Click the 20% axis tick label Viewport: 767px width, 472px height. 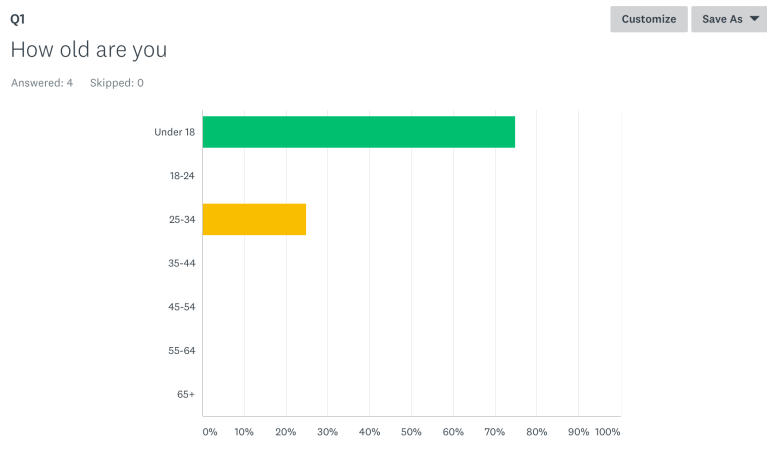point(286,432)
